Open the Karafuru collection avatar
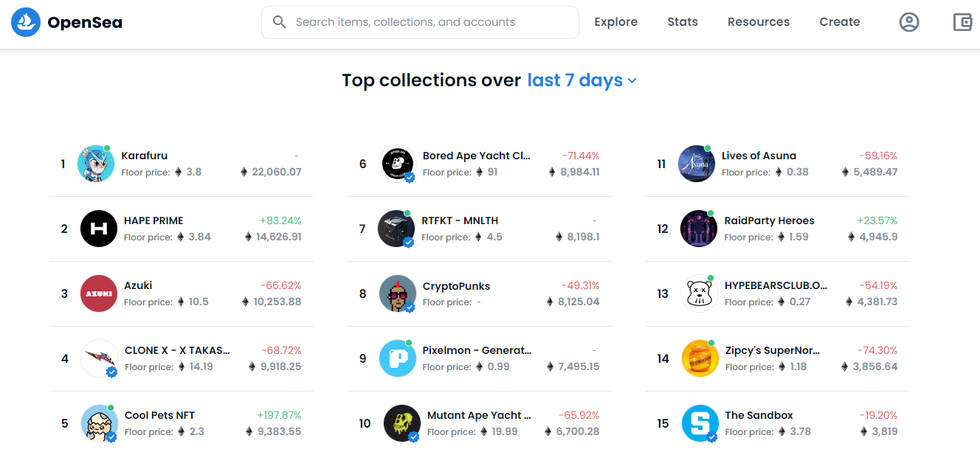The width and height of the screenshot is (980, 452). (95, 164)
